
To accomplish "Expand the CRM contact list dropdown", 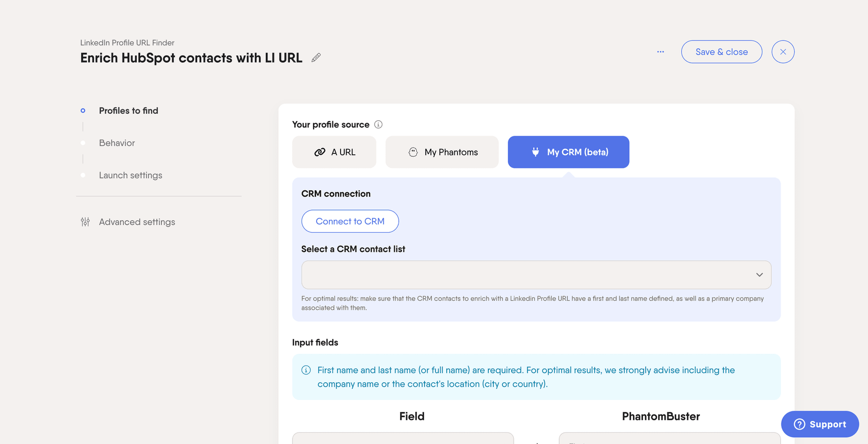I will 526,275.
